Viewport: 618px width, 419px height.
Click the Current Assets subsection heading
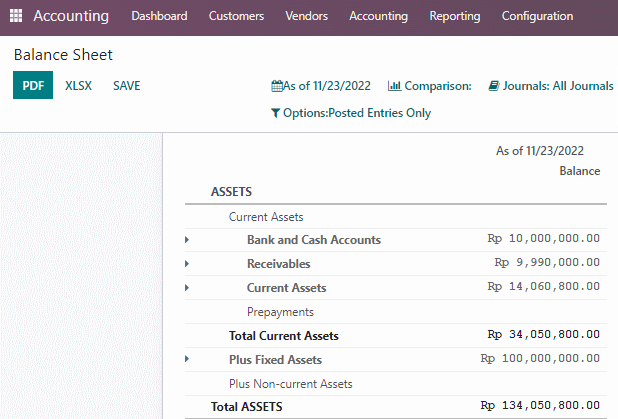tap(266, 217)
